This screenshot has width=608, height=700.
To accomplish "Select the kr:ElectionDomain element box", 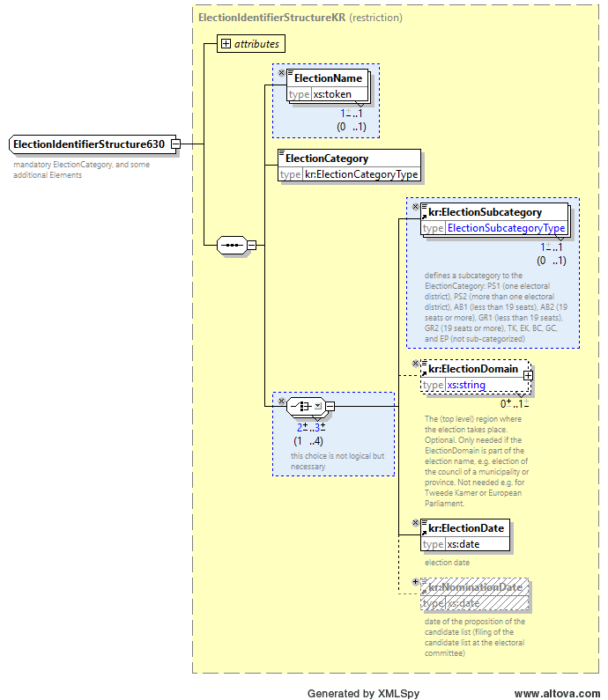I will pos(475,376).
